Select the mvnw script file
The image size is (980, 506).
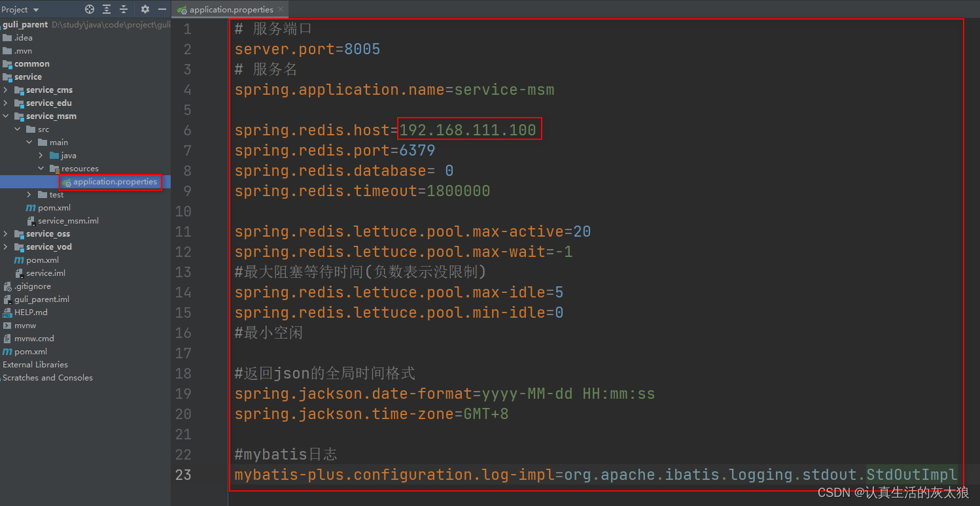(21, 325)
